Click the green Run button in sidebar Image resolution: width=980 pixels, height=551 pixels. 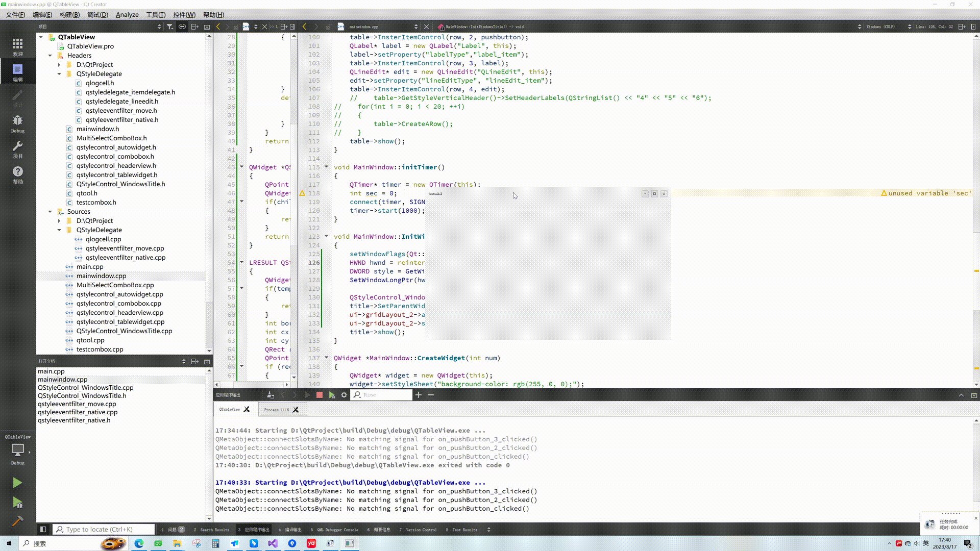17,483
